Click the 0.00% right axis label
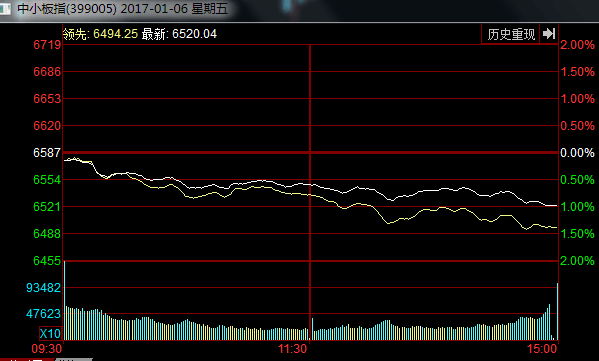The width and height of the screenshot is (599, 361). point(577,153)
